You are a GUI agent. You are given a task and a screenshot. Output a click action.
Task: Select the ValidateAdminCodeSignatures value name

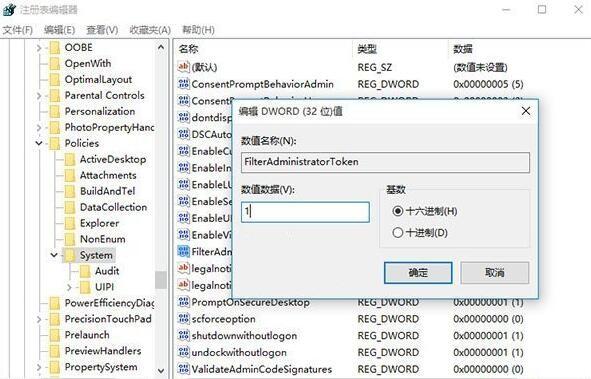[x=262, y=369]
